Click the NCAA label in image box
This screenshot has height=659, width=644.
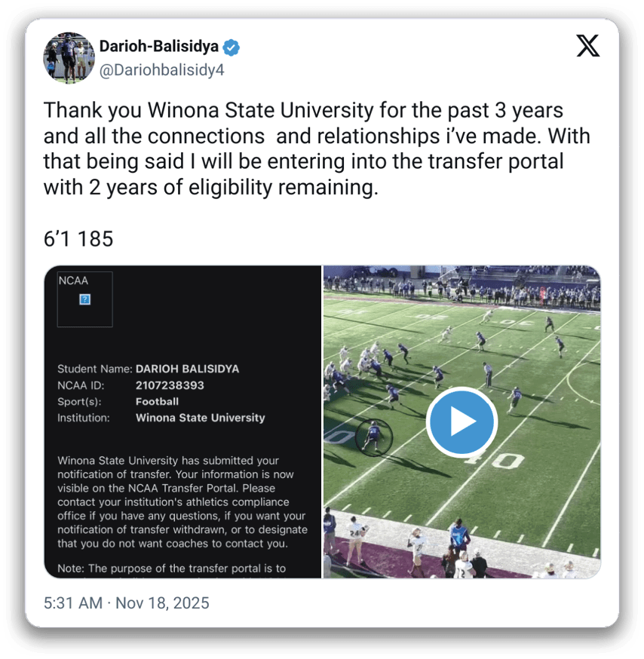73,280
